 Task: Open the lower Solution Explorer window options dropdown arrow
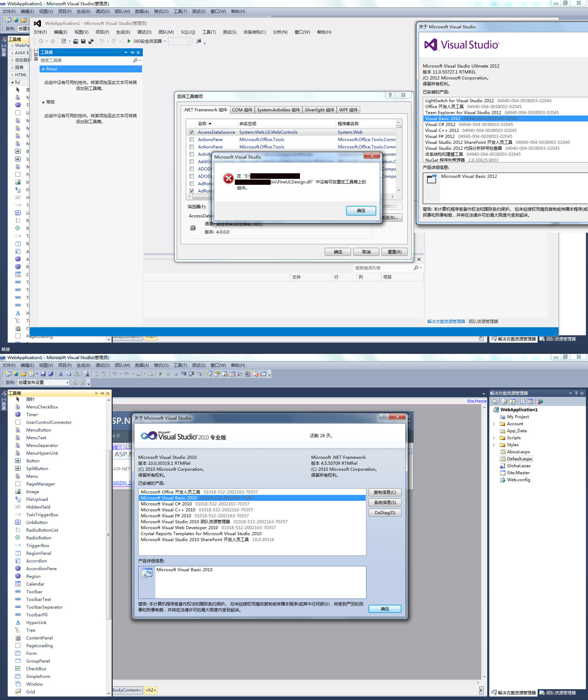pyautogui.click(x=570, y=393)
